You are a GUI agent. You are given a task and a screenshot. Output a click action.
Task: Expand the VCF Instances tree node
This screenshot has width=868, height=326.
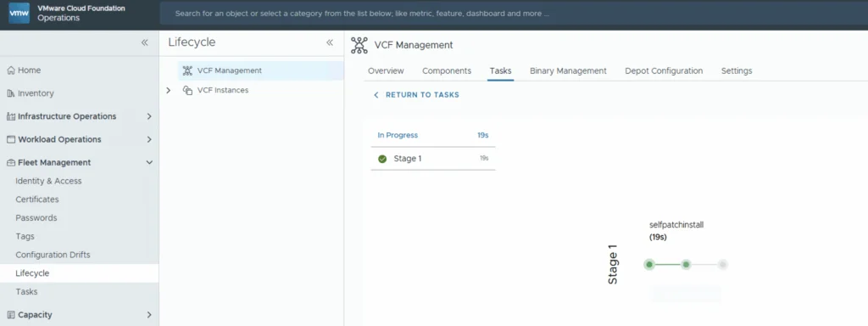[169, 90]
